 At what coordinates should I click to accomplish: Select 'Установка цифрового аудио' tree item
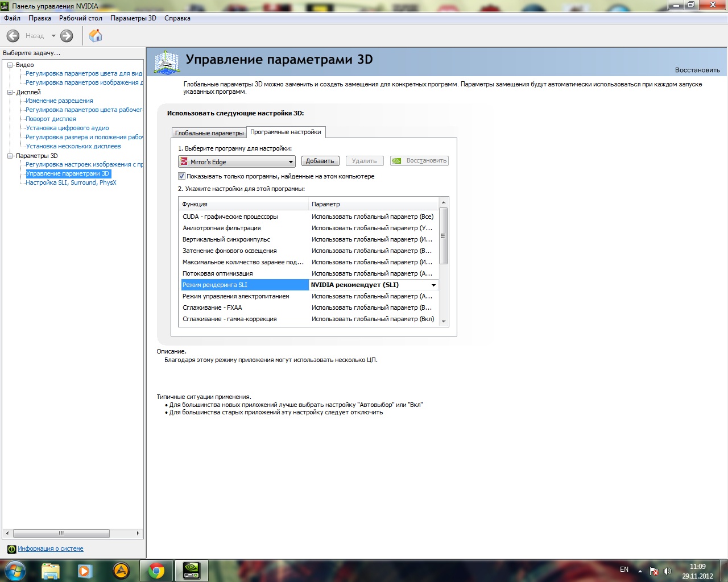coord(67,128)
